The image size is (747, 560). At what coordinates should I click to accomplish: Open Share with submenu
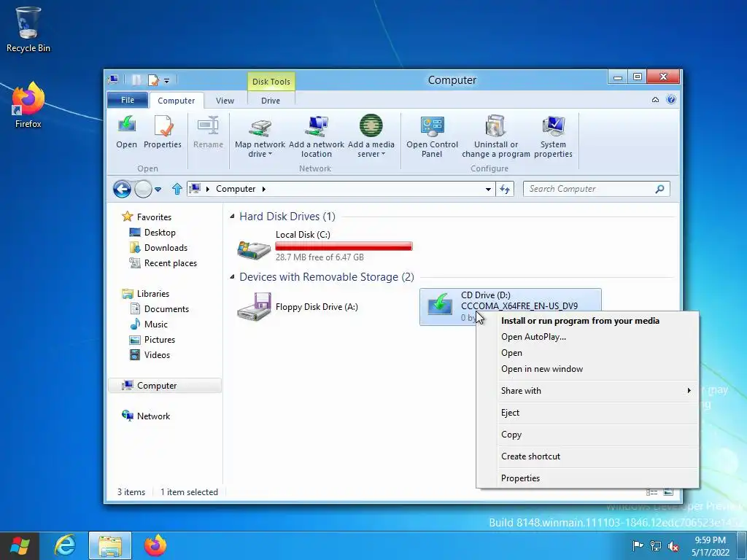coord(587,391)
